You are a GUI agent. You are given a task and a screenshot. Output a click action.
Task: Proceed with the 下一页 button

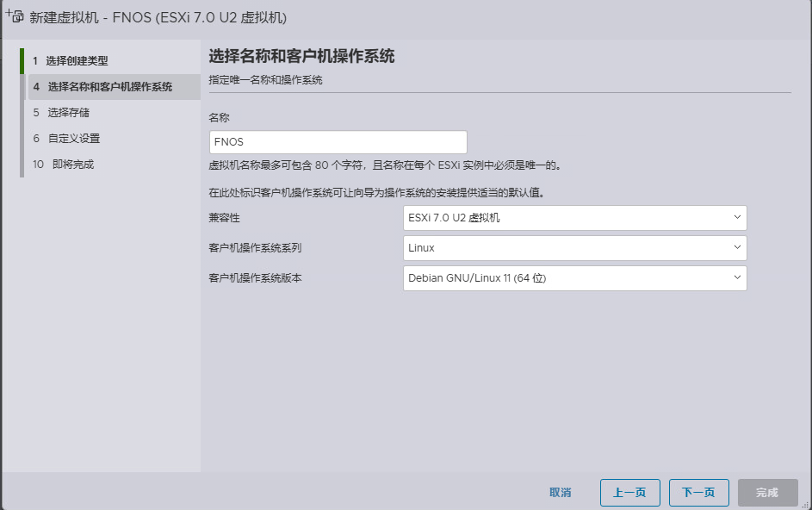(x=698, y=493)
